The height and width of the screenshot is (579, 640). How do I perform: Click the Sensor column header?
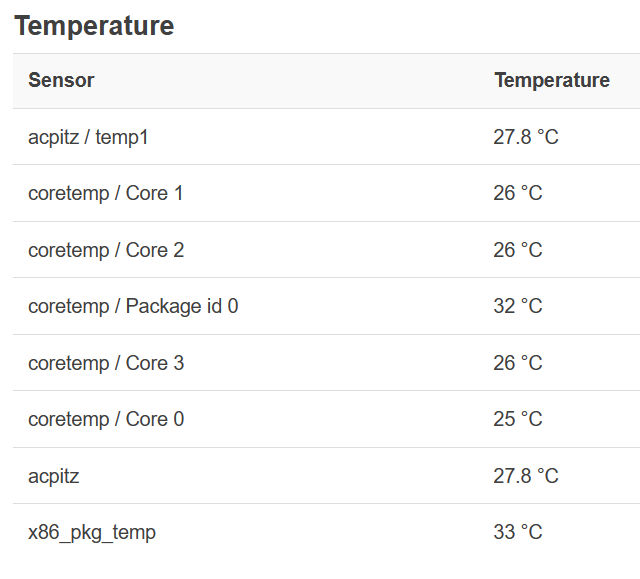pyautogui.click(x=61, y=81)
